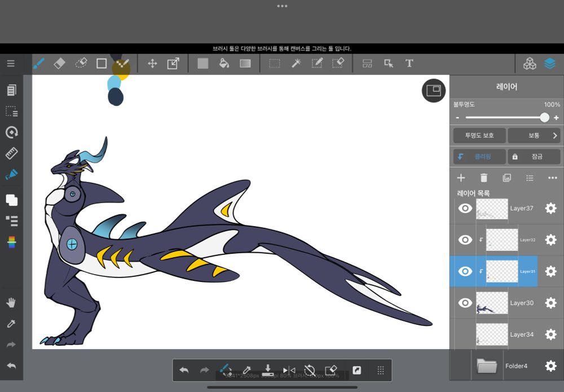Open Layer32 gear settings

550,240
